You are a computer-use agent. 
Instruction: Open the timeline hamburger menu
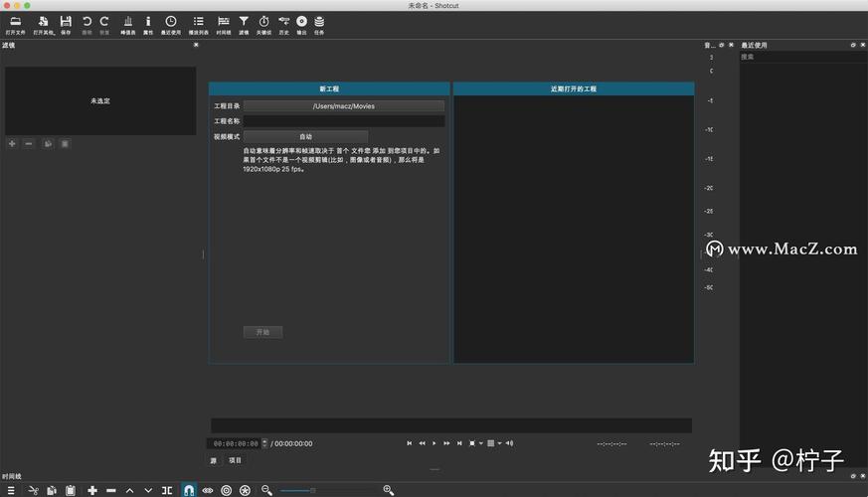pos(11,490)
